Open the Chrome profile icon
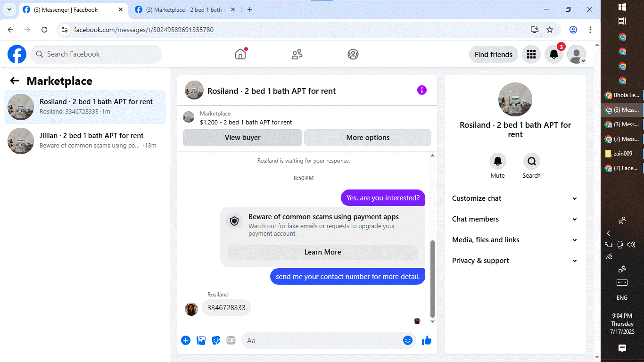Image resolution: width=644 pixels, height=362 pixels. [573, 30]
